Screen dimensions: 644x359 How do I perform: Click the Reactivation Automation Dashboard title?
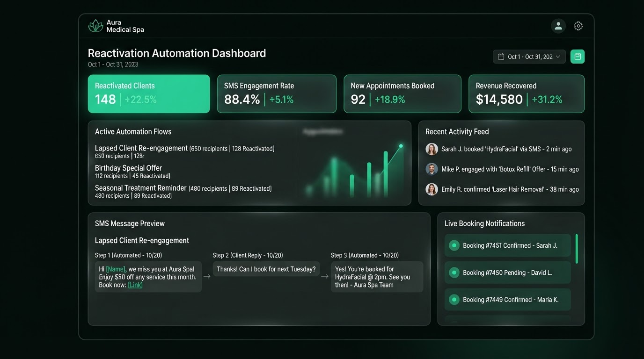click(177, 53)
